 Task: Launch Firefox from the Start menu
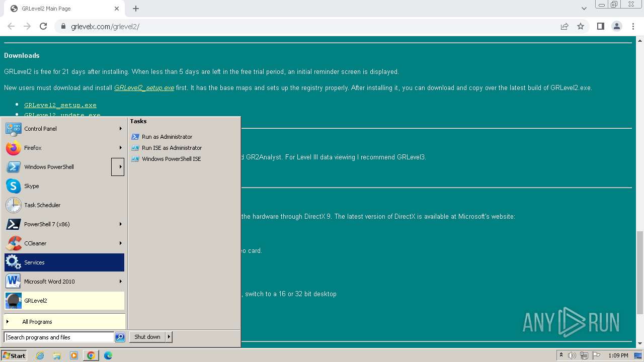pos(64,148)
